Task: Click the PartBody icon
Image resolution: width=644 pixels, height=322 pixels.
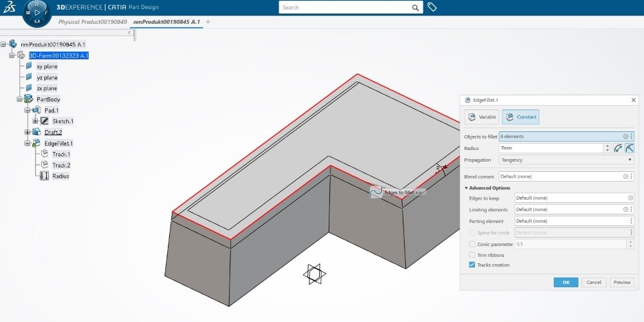Action: point(28,99)
